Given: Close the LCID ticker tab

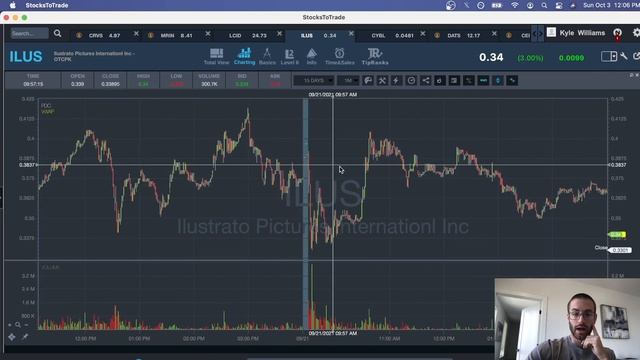Looking at the screenshot, I should (x=279, y=33).
